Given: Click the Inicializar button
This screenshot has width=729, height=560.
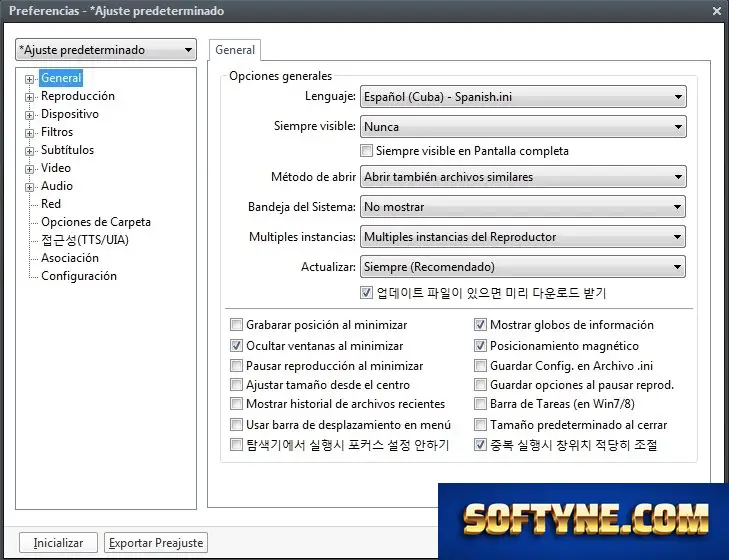Looking at the screenshot, I should [x=58, y=543].
